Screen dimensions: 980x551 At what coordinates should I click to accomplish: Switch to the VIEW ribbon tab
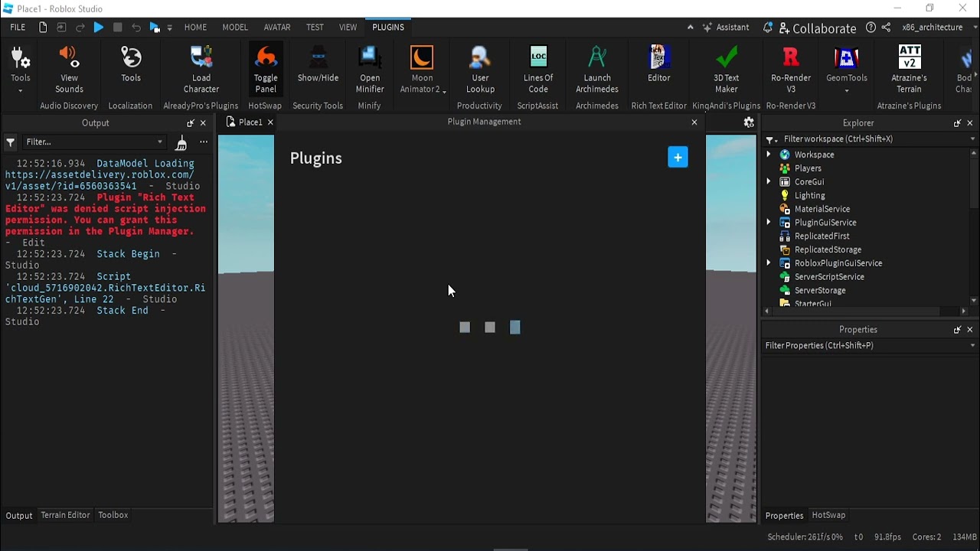pos(348,27)
